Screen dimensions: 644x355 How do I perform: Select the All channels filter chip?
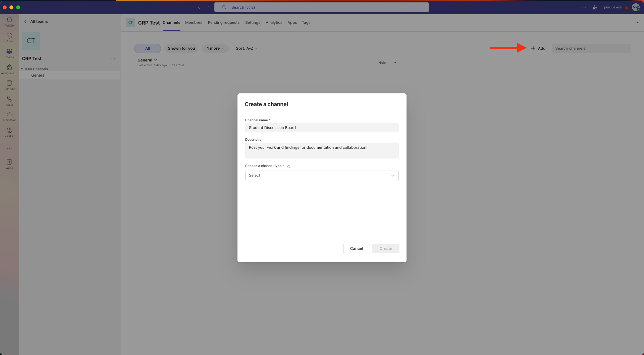(x=147, y=48)
